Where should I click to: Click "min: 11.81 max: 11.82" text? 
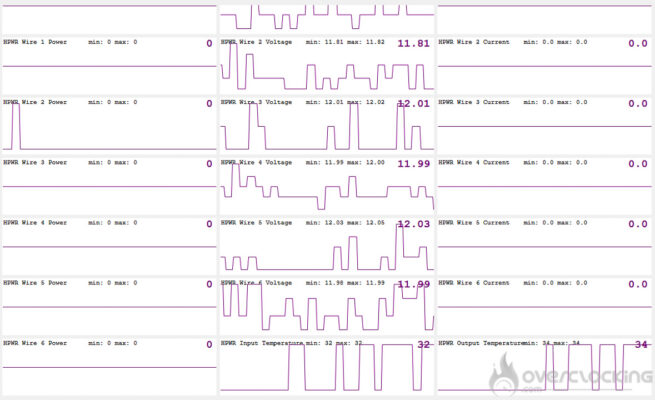345,42
